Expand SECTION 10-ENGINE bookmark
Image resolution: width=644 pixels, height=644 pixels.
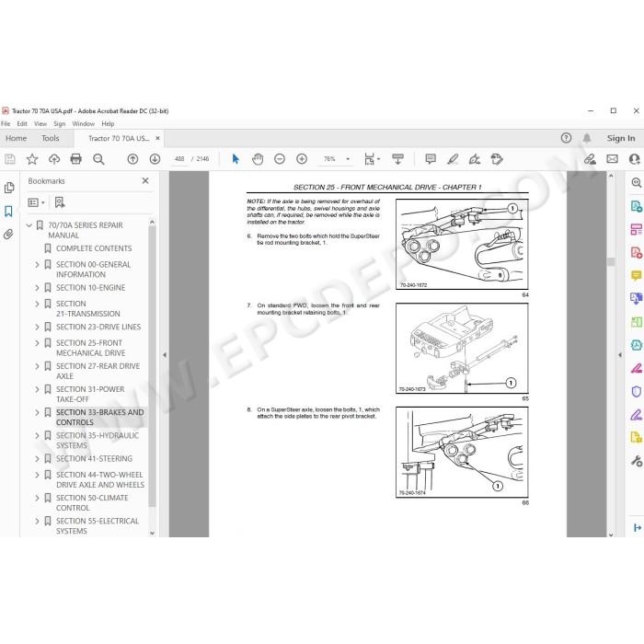tap(37, 288)
